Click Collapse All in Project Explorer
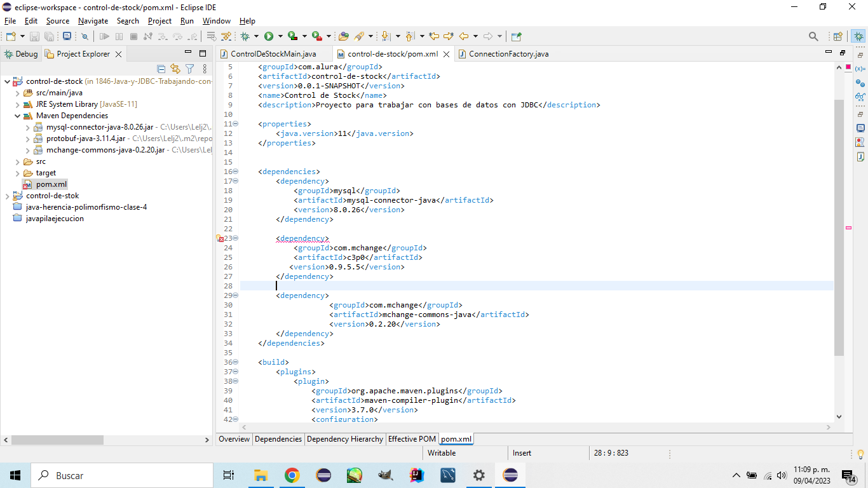The width and height of the screenshot is (868, 488). click(161, 69)
